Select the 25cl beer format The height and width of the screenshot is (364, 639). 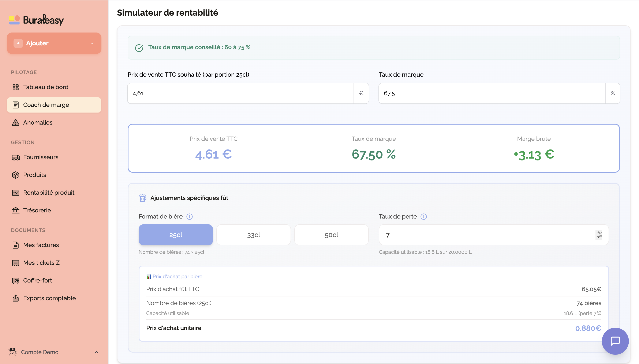[176, 235]
